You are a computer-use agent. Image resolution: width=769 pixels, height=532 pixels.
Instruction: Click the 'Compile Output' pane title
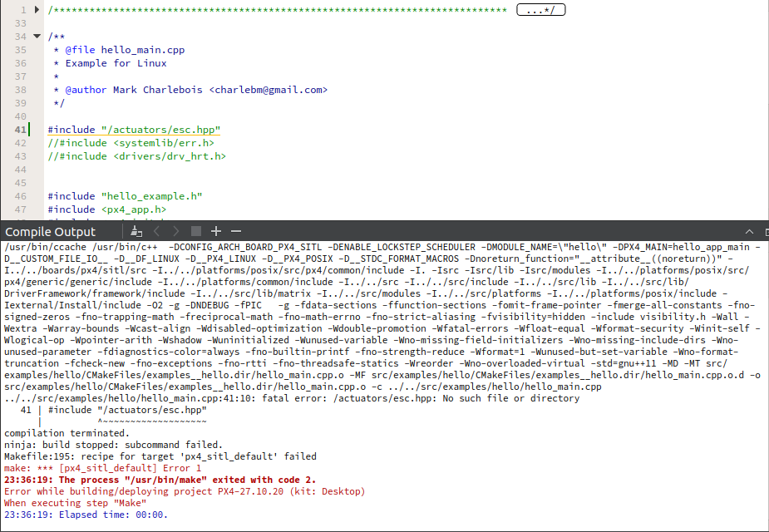(x=51, y=232)
